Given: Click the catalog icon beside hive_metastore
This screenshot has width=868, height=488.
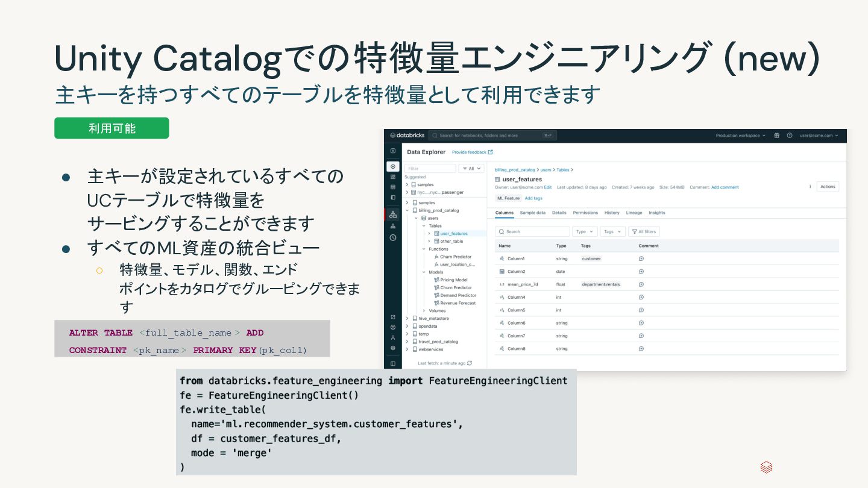Looking at the screenshot, I should pyautogui.click(x=414, y=319).
